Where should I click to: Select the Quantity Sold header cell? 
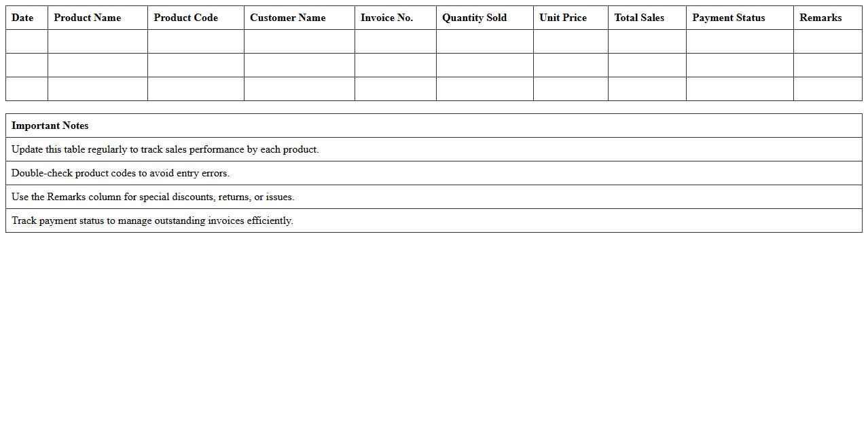click(x=474, y=18)
